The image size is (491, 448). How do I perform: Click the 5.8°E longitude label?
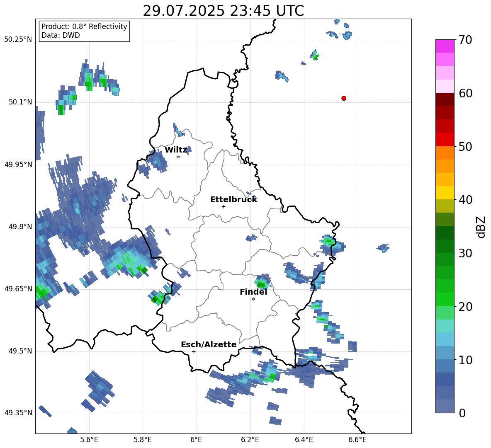(143, 440)
